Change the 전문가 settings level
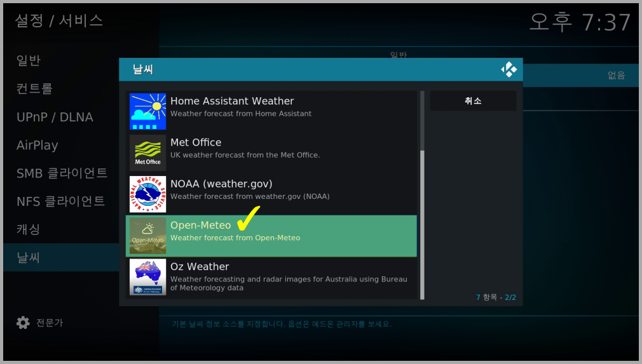Image resolution: width=642 pixels, height=364 pixels. [x=39, y=323]
